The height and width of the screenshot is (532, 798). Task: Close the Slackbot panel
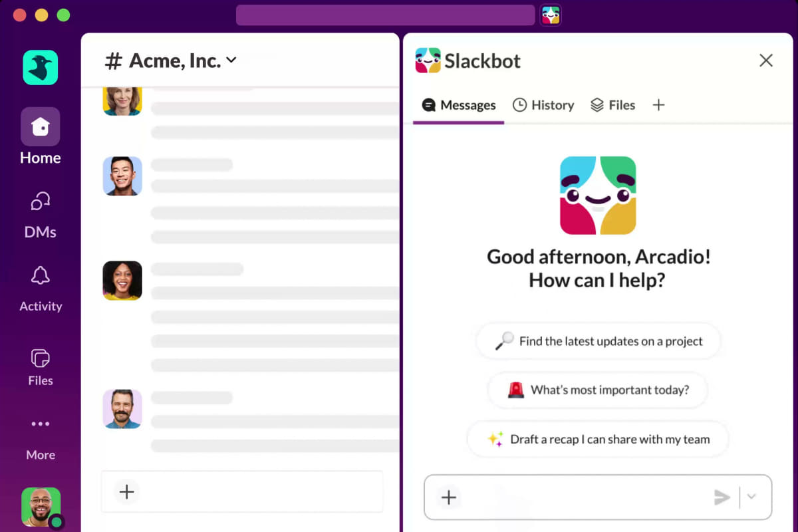tap(766, 61)
